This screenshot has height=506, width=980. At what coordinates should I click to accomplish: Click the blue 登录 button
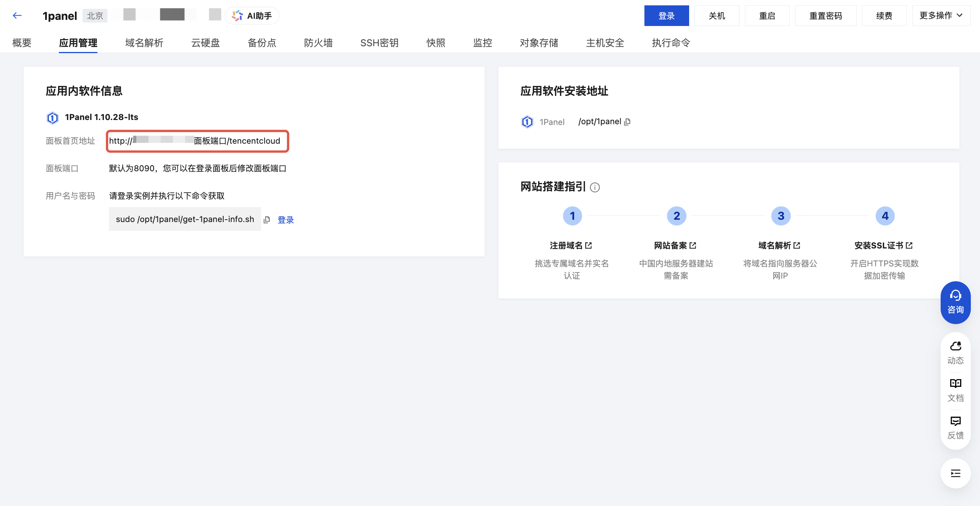(x=667, y=16)
